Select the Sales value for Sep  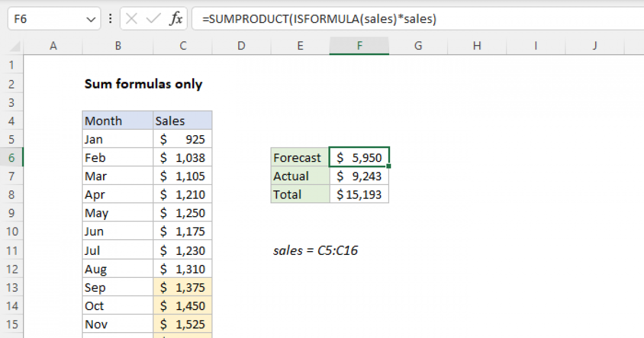pos(182,287)
